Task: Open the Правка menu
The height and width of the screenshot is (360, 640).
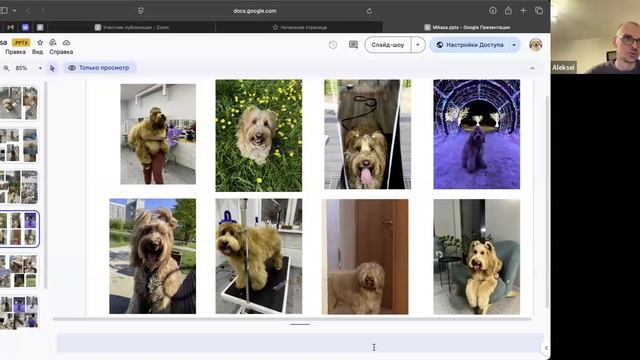Action: click(x=16, y=52)
